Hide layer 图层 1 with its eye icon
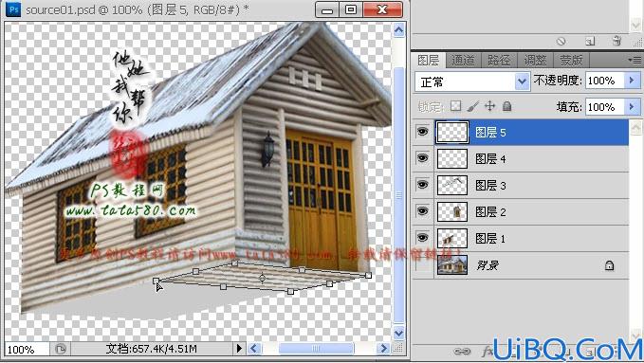Screen dimensions: 644x363 click(x=422, y=238)
